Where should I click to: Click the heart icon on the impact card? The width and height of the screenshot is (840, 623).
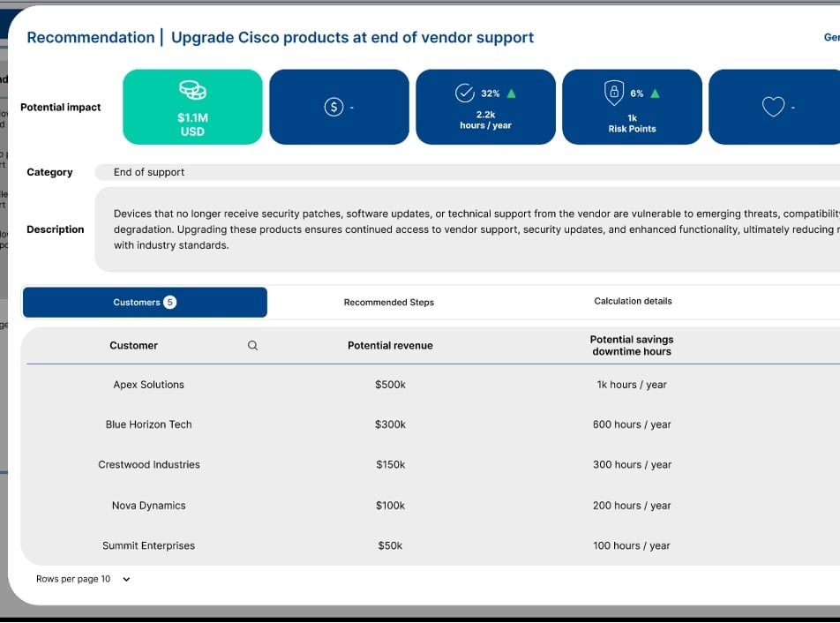(773, 107)
